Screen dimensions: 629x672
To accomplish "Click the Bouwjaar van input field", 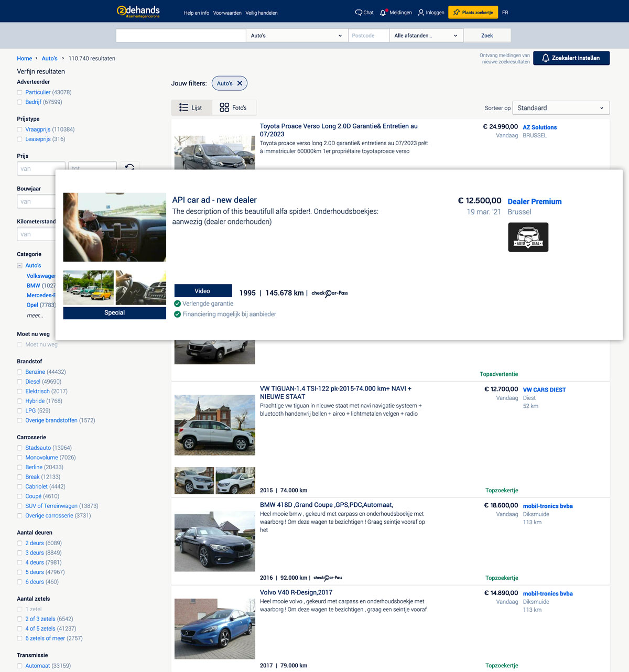I will (36, 202).
